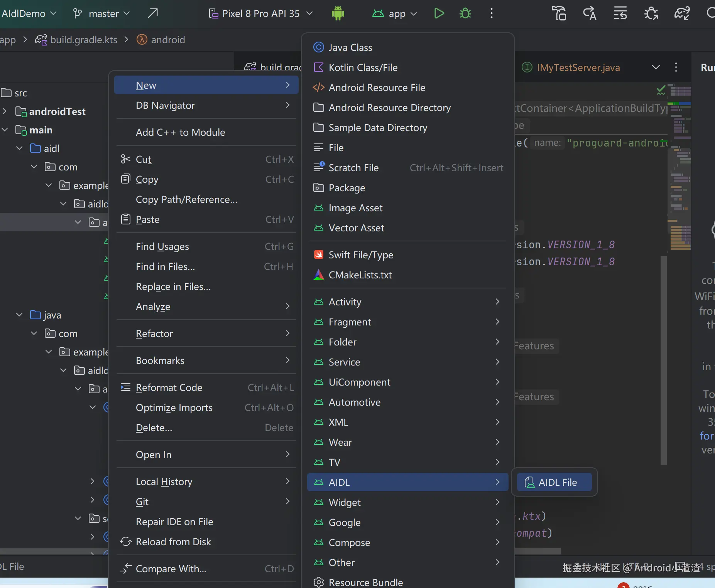Open the Git submenu

tap(206, 502)
